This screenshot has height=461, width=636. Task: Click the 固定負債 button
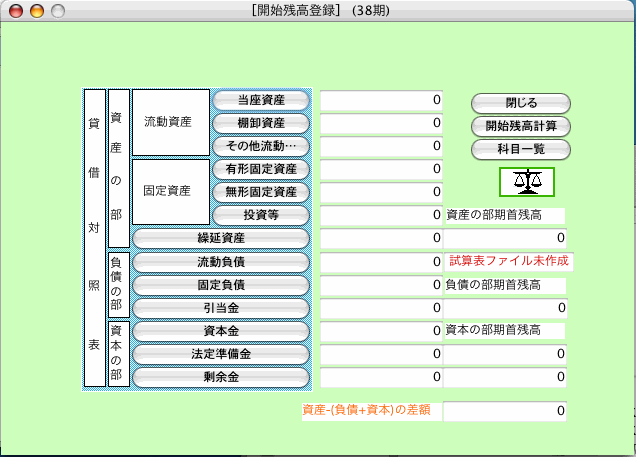[x=221, y=285]
